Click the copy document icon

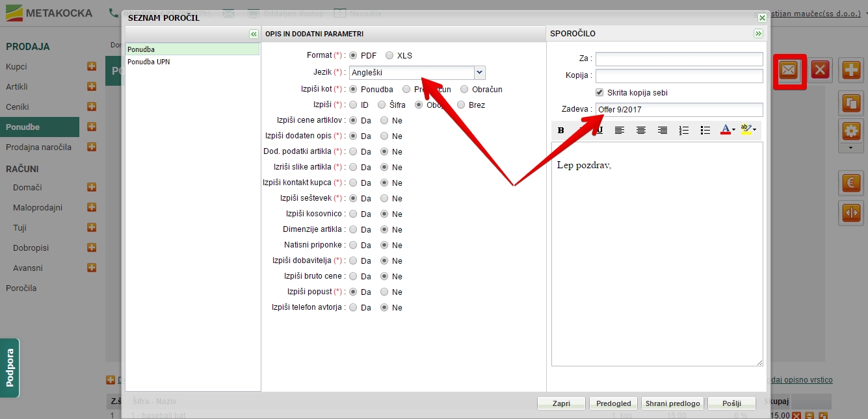851,103
